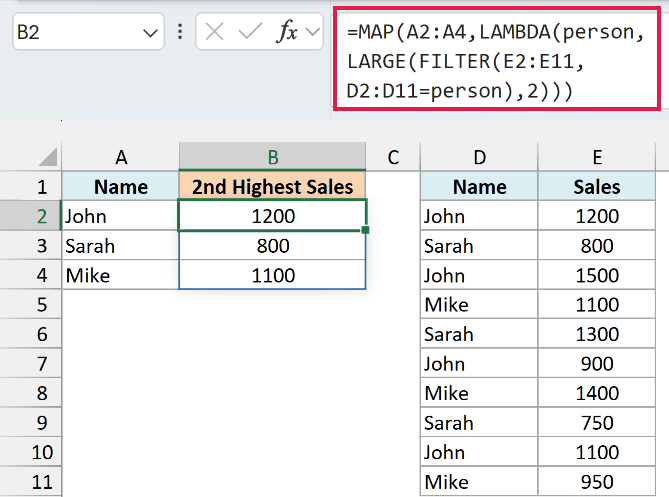
Task: Click the Name header in column D
Action: (x=479, y=186)
